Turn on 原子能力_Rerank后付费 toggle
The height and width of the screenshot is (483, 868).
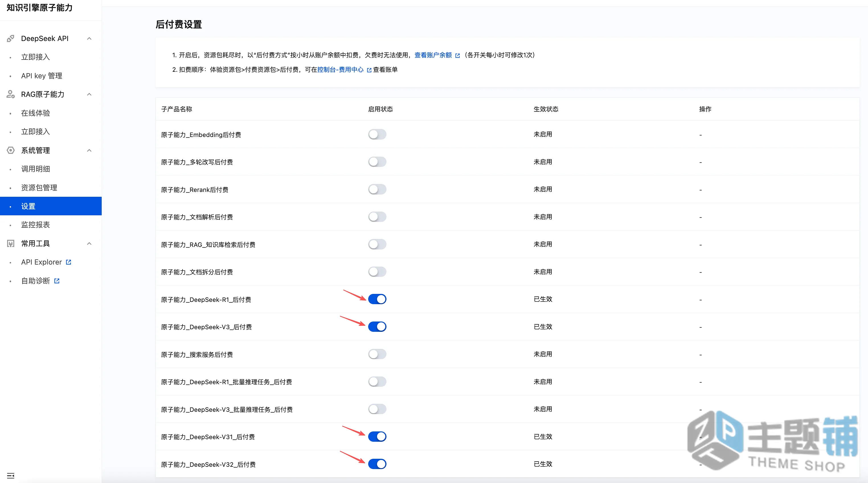tap(377, 189)
